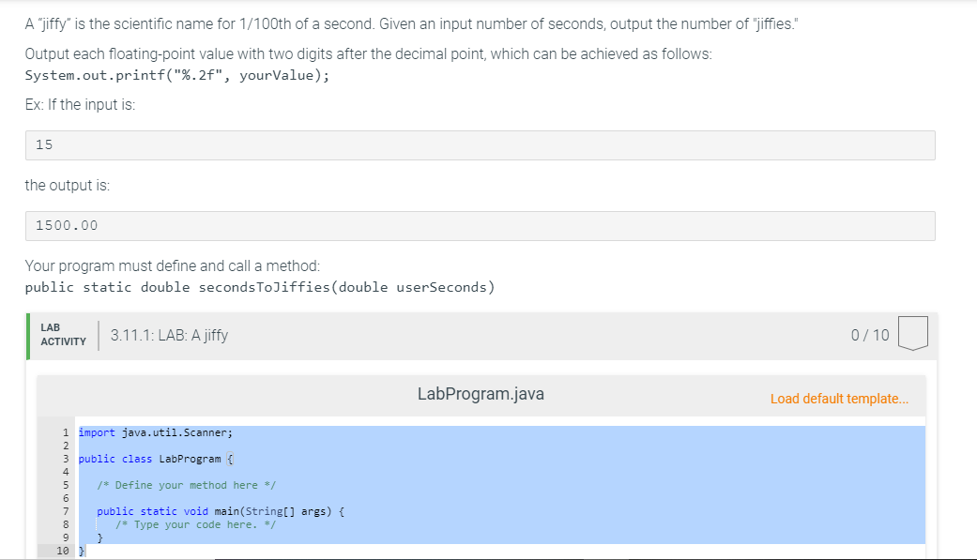
Task: Click the 'Define your method here' comment line
Action: pos(187,485)
